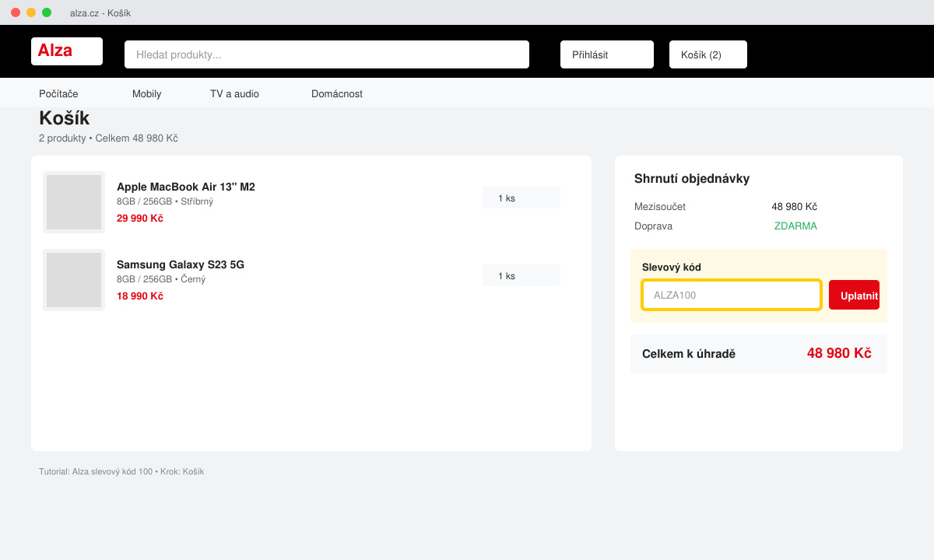The width and height of the screenshot is (934, 560).
Task: Click the yellow minimize window button
Action: click(31, 12)
